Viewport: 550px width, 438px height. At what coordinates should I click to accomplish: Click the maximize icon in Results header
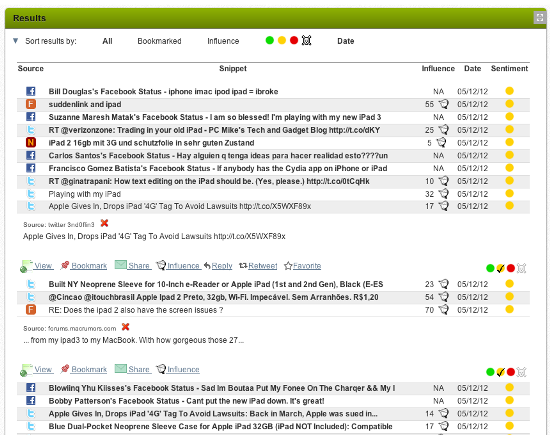pyautogui.click(x=539, y=18)
